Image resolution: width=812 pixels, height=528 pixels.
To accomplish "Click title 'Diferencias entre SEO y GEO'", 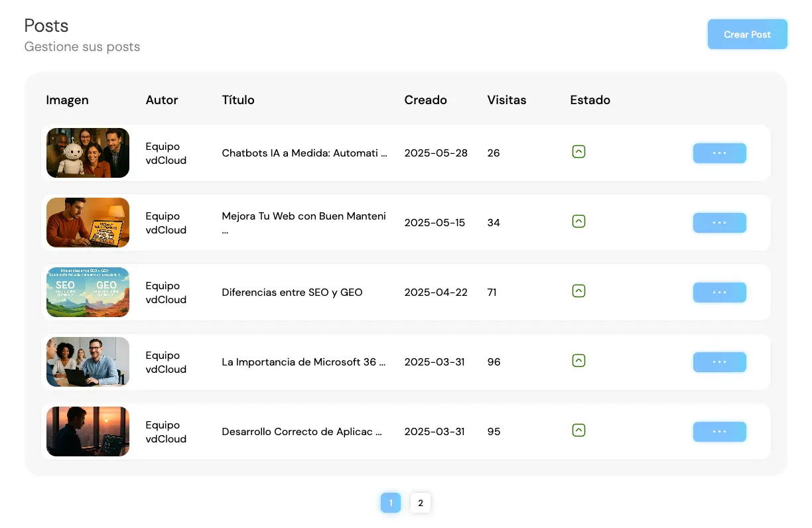I will pyautogui.click(x=292, y=293).
